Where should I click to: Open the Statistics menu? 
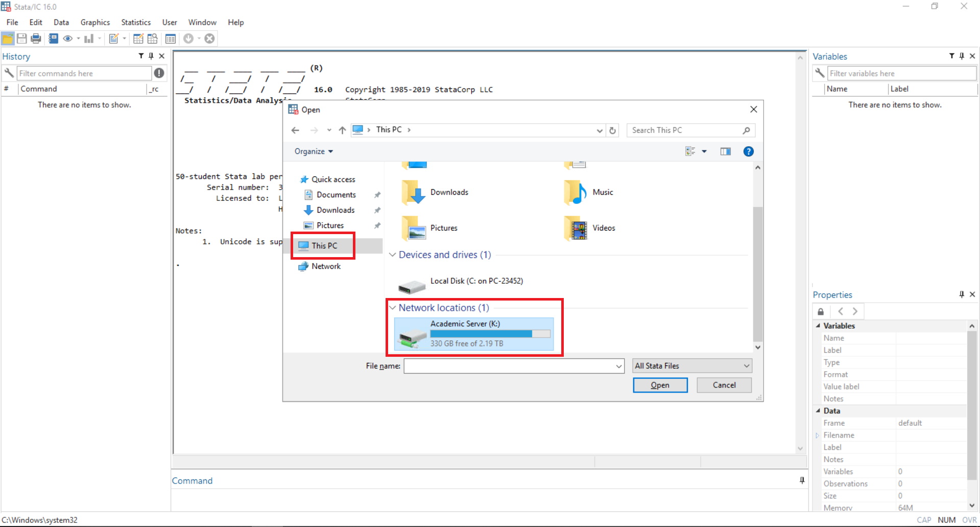[136, 22]
